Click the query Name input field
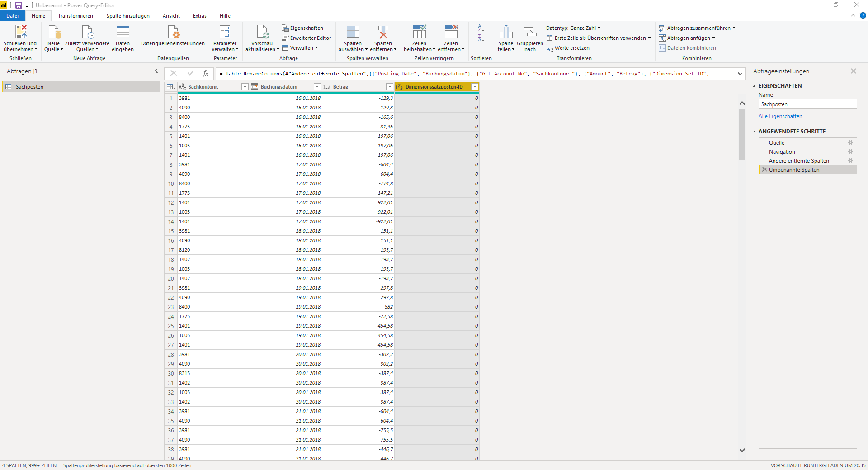The image size is (868, 470). point(807,104)
